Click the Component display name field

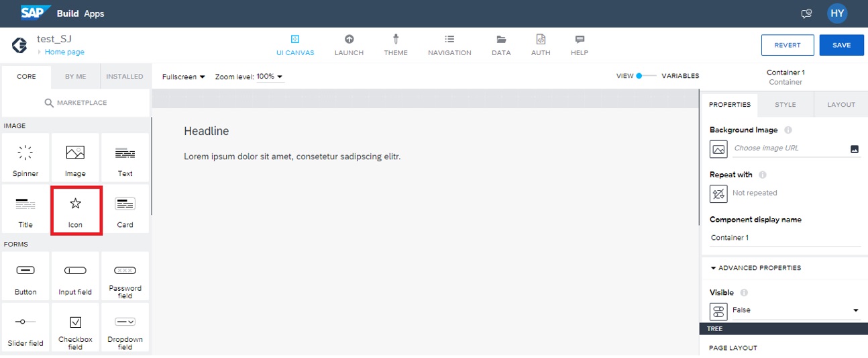point(784,238)
